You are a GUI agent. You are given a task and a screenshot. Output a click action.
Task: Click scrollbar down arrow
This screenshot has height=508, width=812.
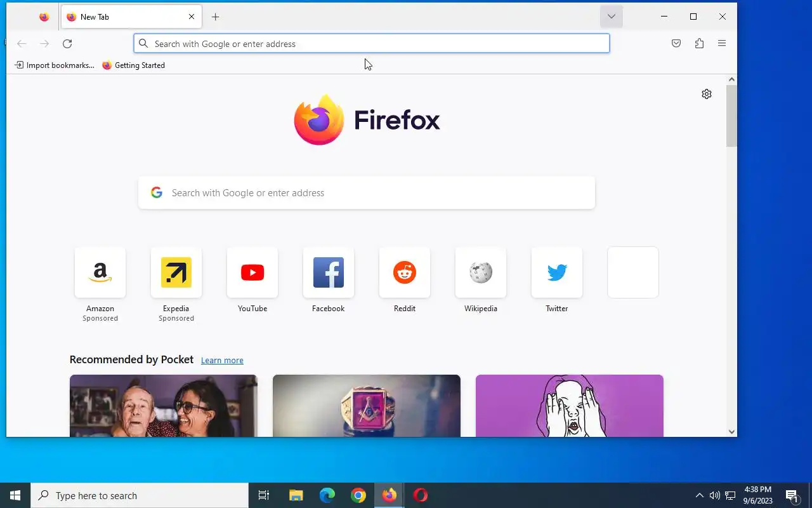coord(731,432)
